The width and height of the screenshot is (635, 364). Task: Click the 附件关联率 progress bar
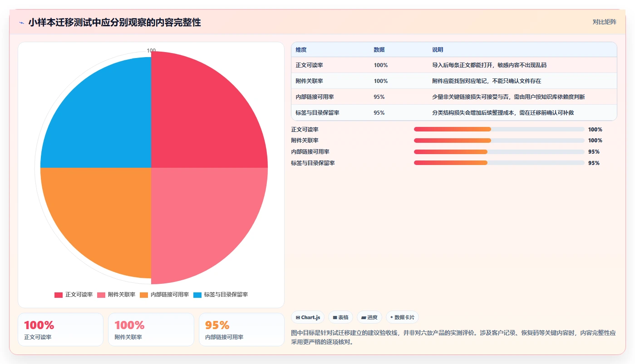tap(499, 141)
